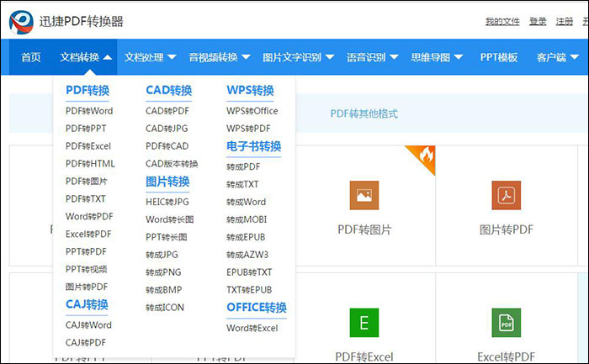The image size is (589, 364).
Task: Choose Word转Excel menu entry
Action: pyautogui.click(x=252, y=328)
